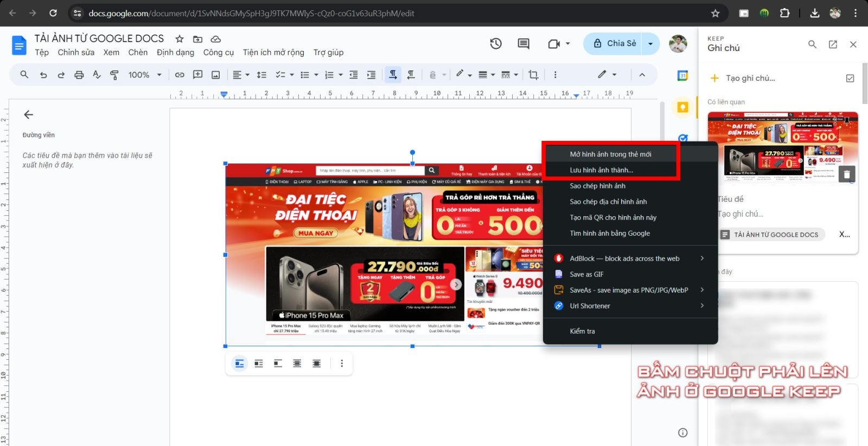Insert a link

180,75
